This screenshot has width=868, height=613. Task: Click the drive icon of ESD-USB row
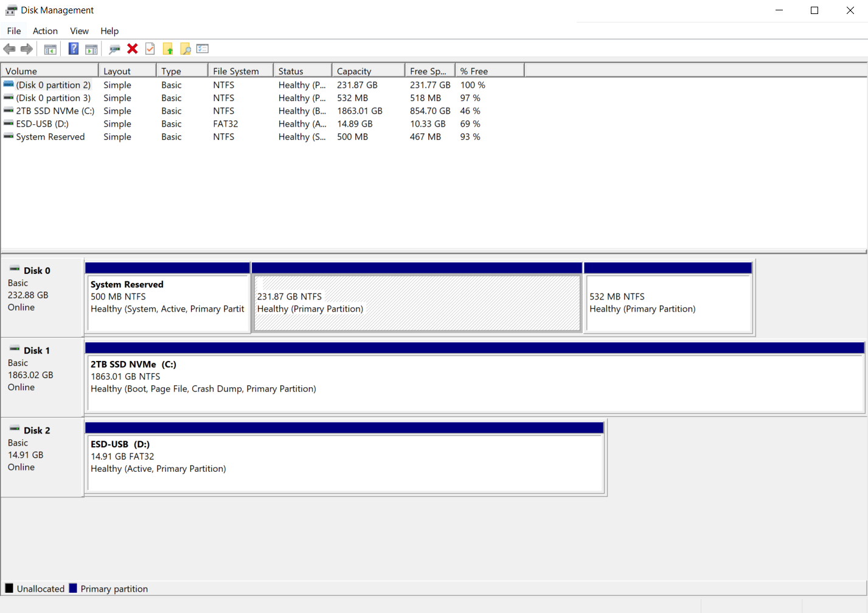tap(9, 124)
